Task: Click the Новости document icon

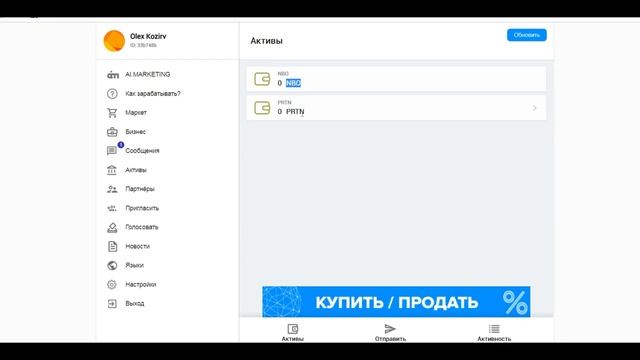Action: coord(112,247)
